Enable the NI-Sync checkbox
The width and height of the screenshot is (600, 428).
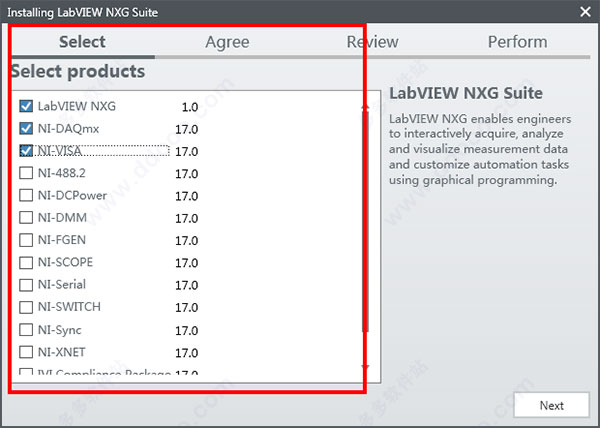click(x=26, y=329)
